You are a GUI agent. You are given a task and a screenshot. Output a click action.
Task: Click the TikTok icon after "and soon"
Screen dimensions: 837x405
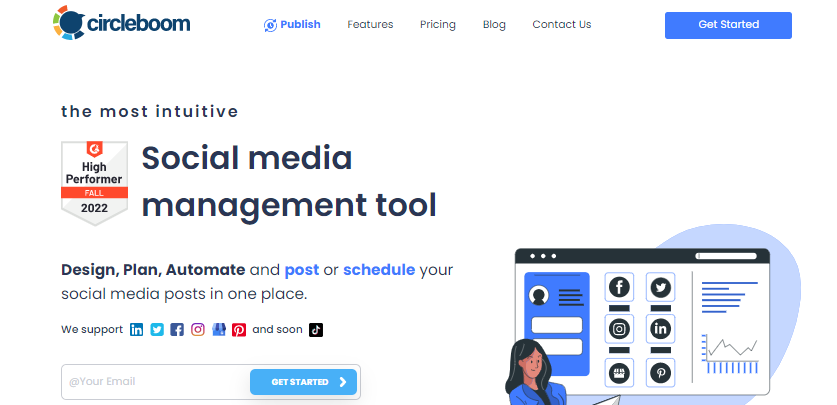[x=316, y=330]
